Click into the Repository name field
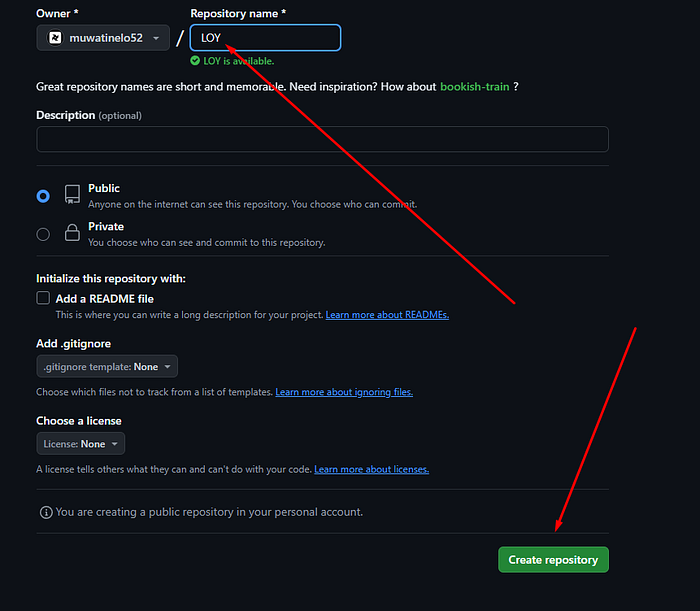 click(x=265, y=38)
